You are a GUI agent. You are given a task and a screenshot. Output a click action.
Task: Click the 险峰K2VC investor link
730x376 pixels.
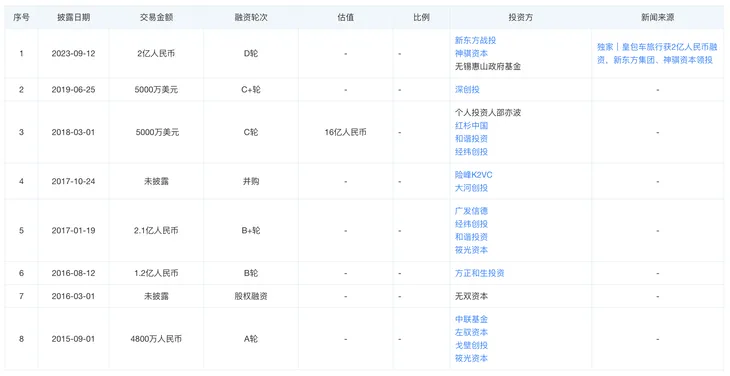473,175
